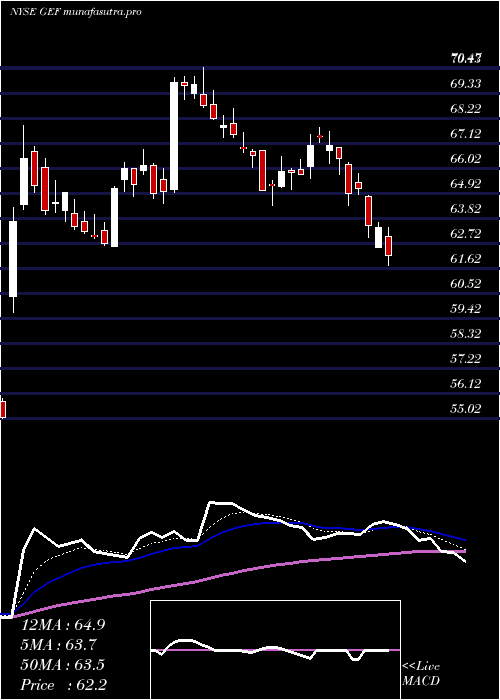Image resolution: width=500 pixels, height=700 pixels.
Task: Click inside the MACD indicator panel
Action: click(275, 650)
